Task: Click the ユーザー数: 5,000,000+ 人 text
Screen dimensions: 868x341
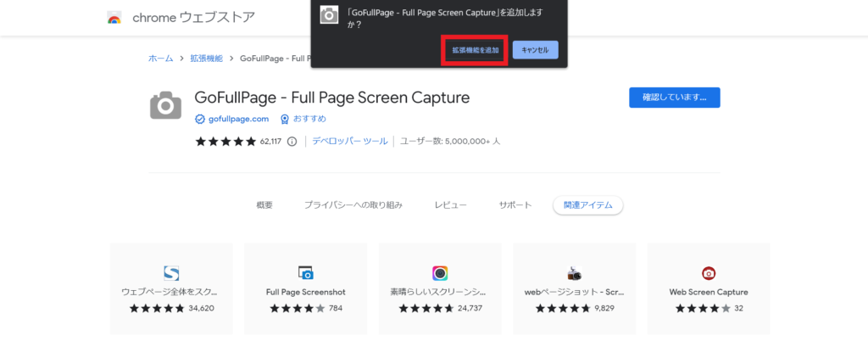Action: click(450, 141)
